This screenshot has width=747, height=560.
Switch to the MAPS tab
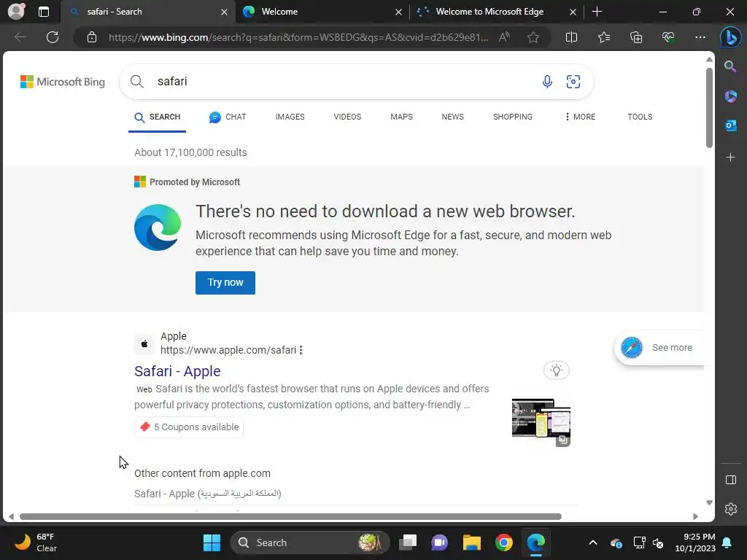tap(401, 117)
